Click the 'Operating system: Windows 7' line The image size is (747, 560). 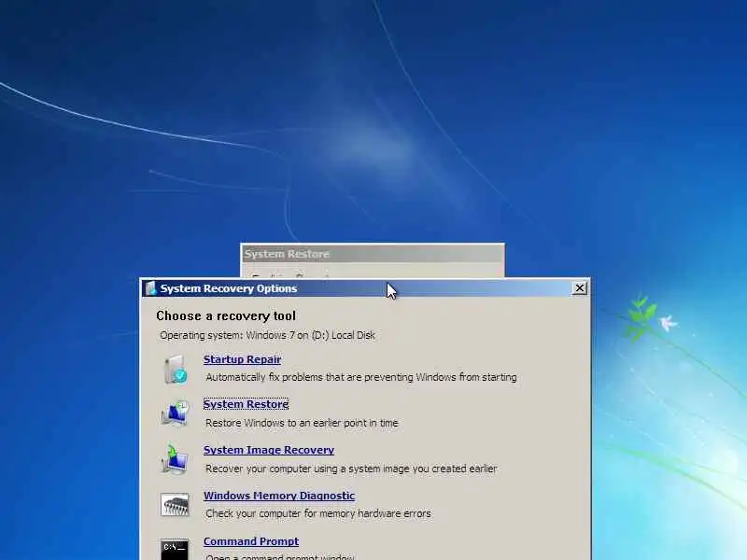pos(267,335)
